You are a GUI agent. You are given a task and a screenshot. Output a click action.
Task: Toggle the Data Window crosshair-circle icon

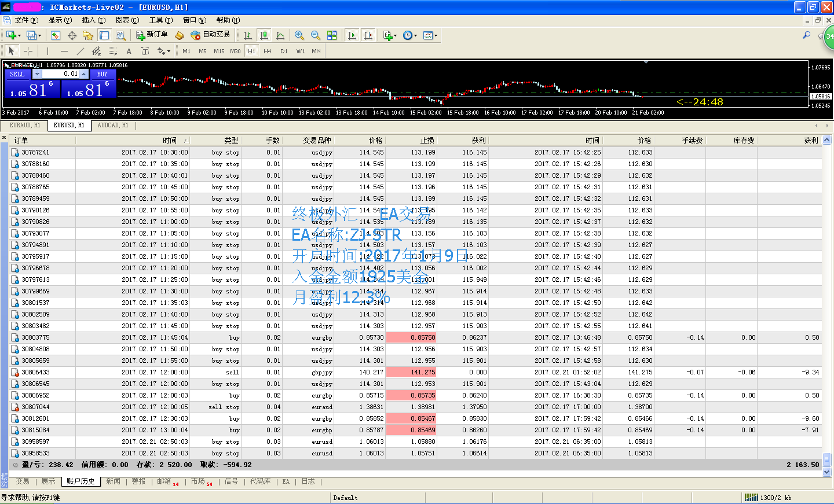pyautogui.click(x=72, y=35)
